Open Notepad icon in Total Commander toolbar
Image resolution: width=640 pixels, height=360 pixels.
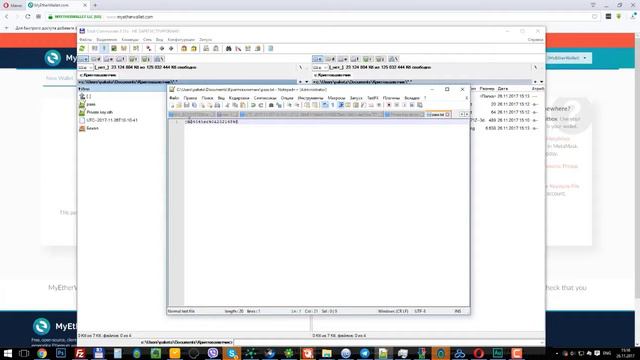click(x=271, y=49)
